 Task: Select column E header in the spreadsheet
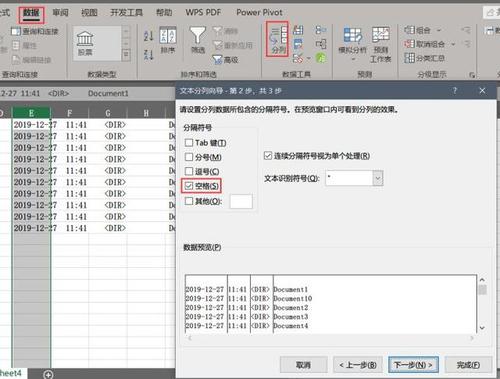31,113
